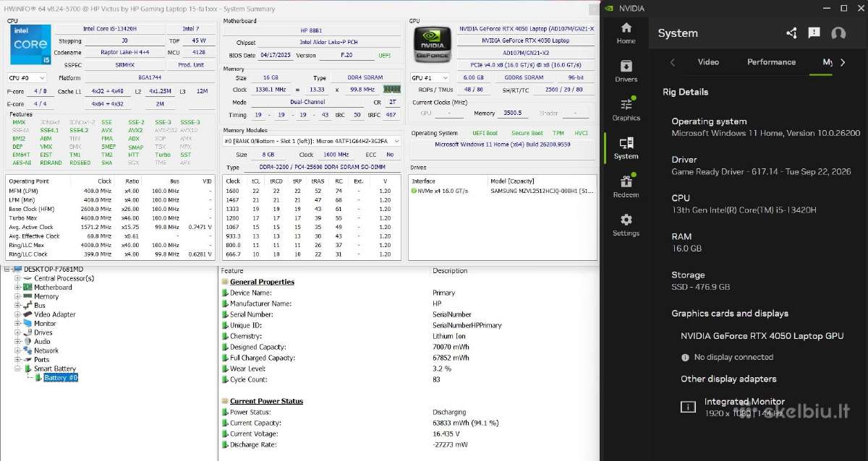Click the Audio speaker icon in device tree
Image resolution: width=868 pixels, height=461 pixels.
pyautogui.click(x=27, y=341)
